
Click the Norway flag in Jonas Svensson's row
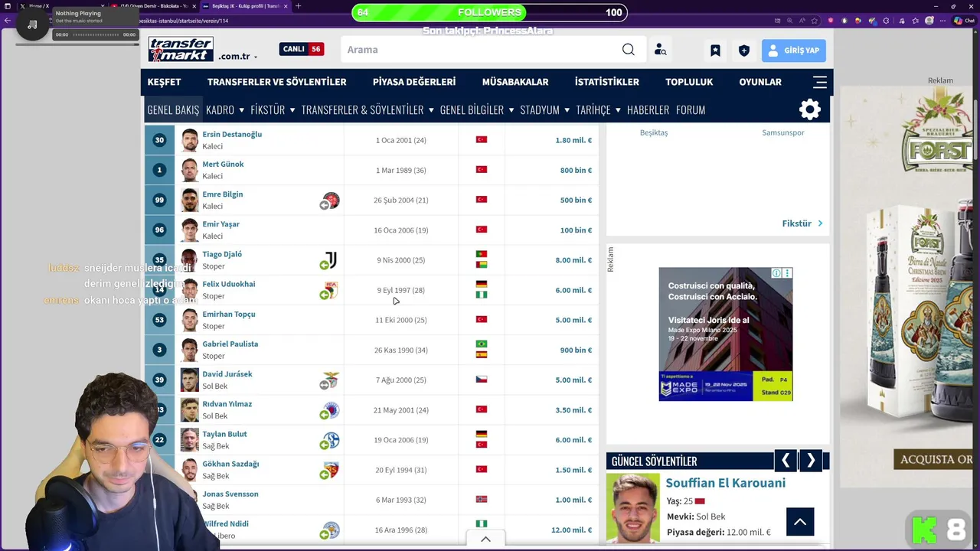click(x=482, y=500)
